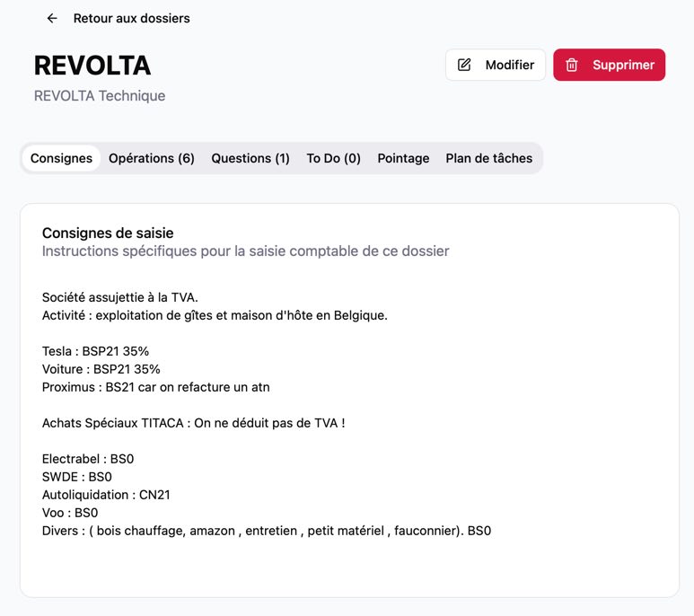Open the Opérations (6) tab
This screenshot has width=694, height=616.
coord(152,158)
